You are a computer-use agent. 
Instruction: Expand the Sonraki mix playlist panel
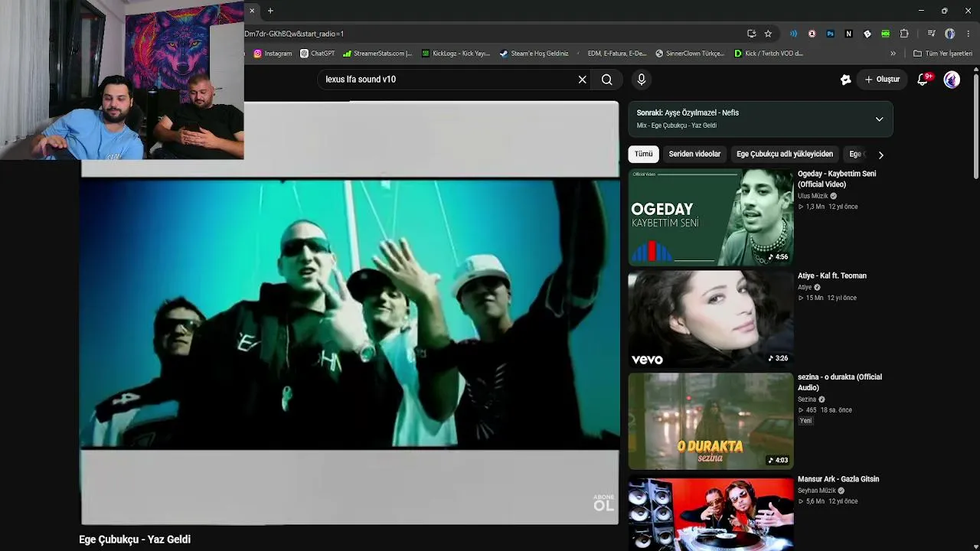click(x=879, y=119)
